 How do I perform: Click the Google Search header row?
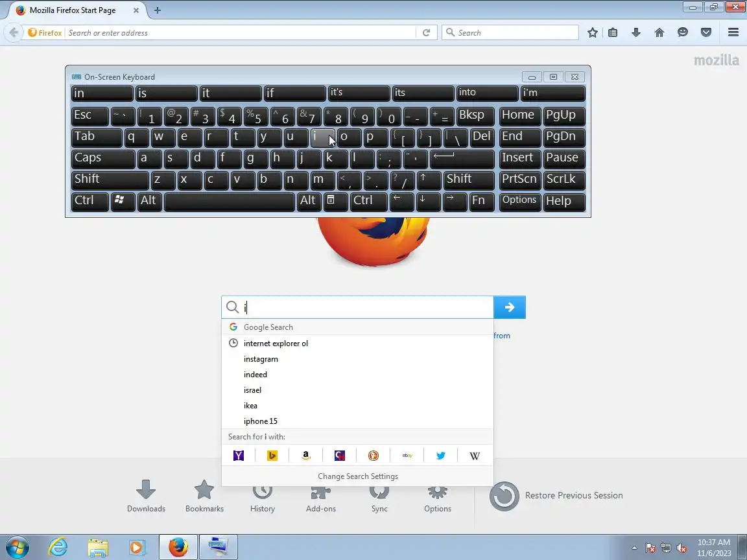357,327
